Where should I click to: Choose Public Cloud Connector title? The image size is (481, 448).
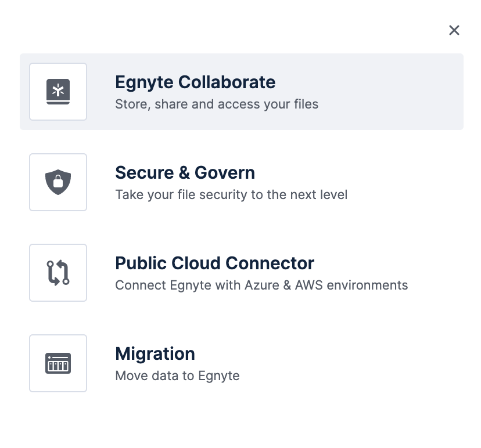pos(215,263)
